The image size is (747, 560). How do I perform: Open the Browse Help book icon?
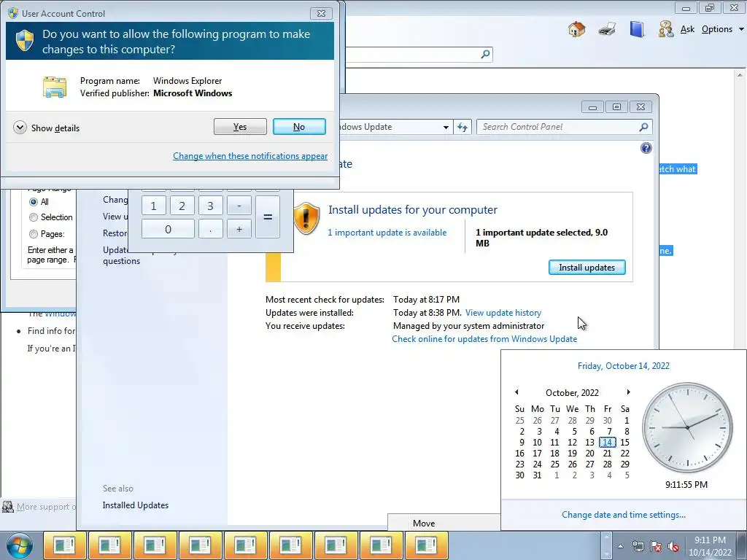click(x=636, y=29)
